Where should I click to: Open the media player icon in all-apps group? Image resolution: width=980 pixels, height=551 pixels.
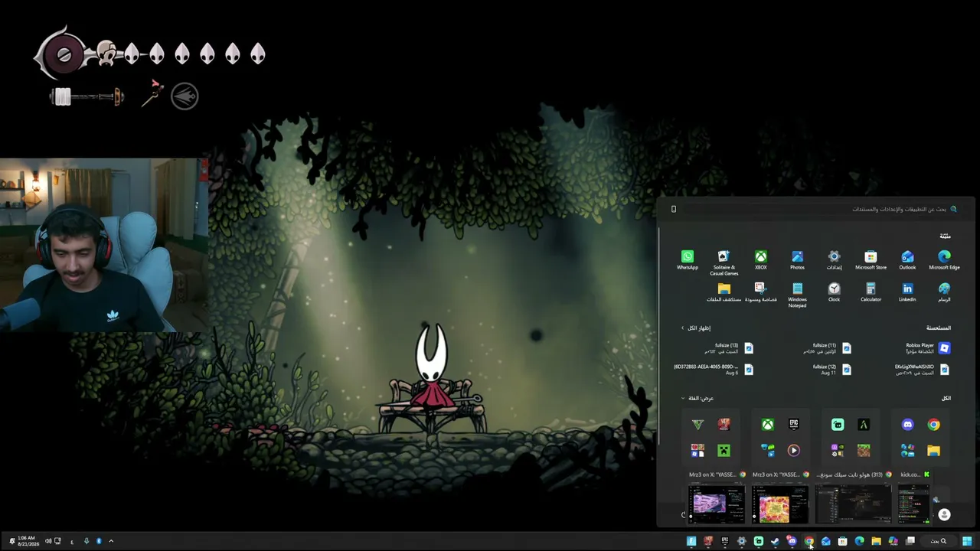[793, 451]
